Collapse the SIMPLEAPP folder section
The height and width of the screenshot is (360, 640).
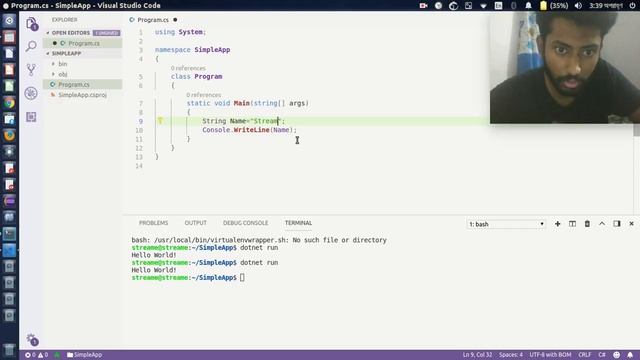[x=66, y=53]
